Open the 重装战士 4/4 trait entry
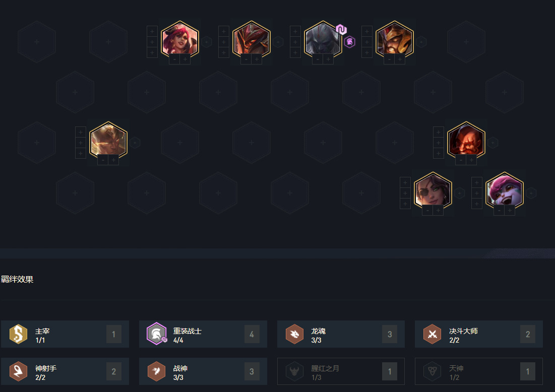The width and height of the screenshot is (555, 392). pos(203,334)
